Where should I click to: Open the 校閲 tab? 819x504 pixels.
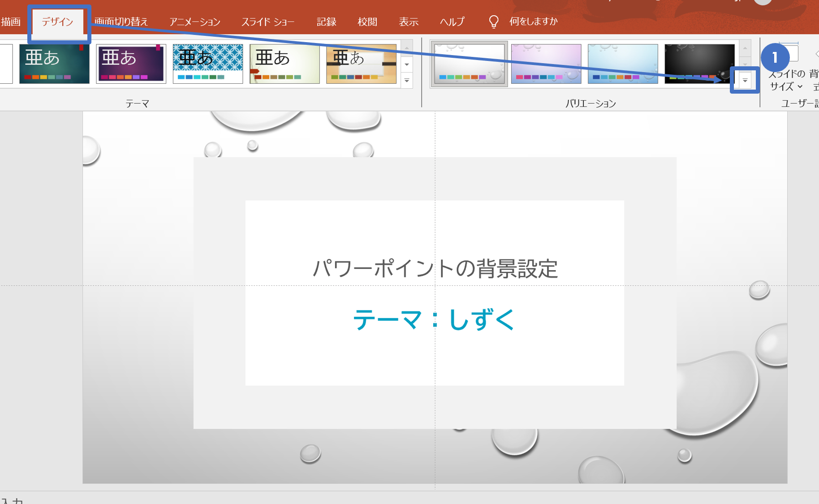(x=367, y=22)
